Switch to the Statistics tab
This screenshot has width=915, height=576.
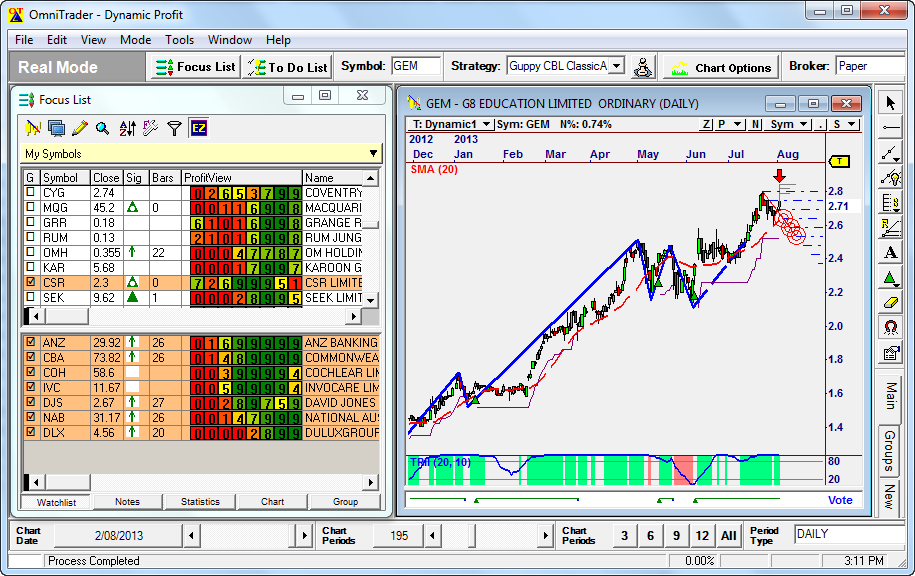pos(200,502)
